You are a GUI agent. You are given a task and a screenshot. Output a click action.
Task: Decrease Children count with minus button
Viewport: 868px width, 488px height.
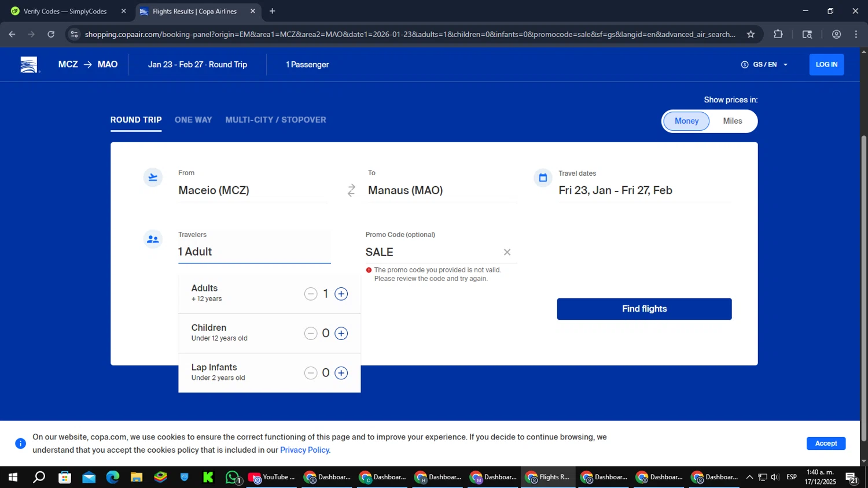pos(311,334)
